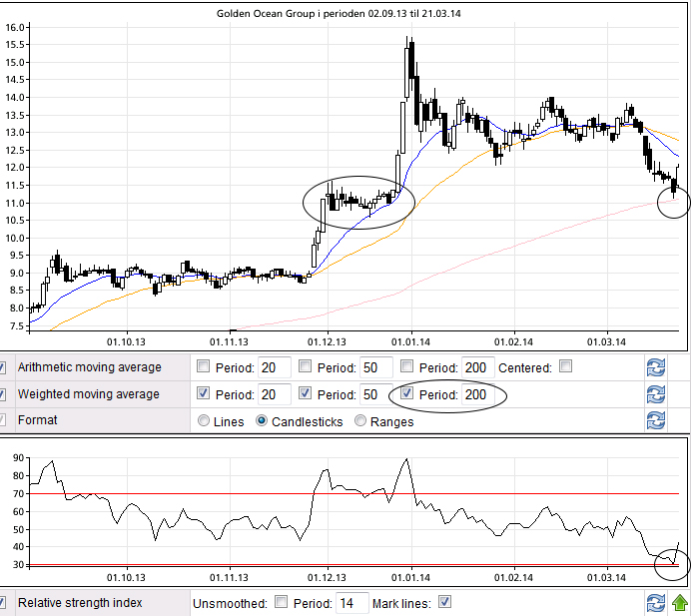Click the RSI Period input field
691x616 pixels.
(x=349, y=603)
